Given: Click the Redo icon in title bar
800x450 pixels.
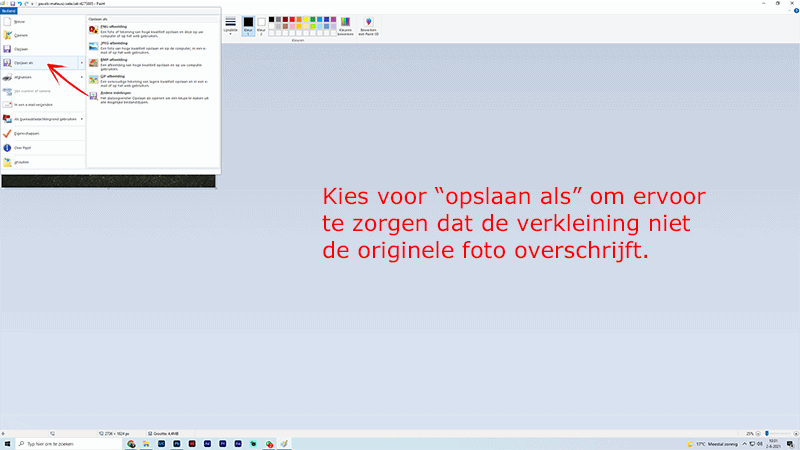Looking at the screenshot, I should tap(26, 4).
